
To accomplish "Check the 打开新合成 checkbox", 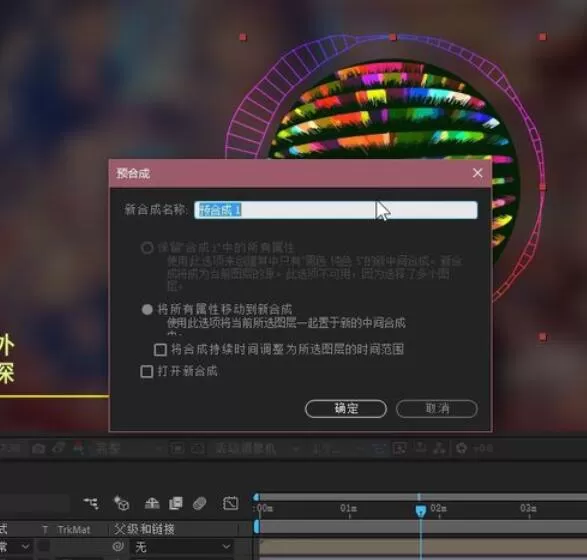I will (x=147, y=372).
